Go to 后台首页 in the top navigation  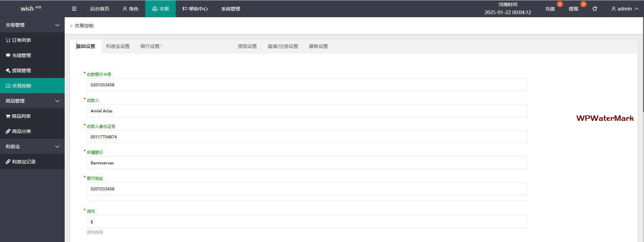pyautogui.click(x=99, y=9)
